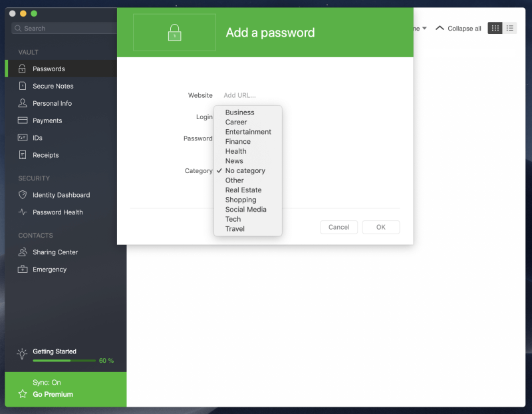
Task: Click the OK button
Action: [x=380, y=227]
